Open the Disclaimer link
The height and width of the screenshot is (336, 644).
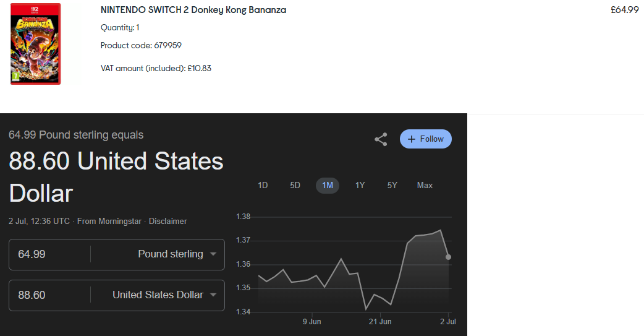[x=167, y=222]
